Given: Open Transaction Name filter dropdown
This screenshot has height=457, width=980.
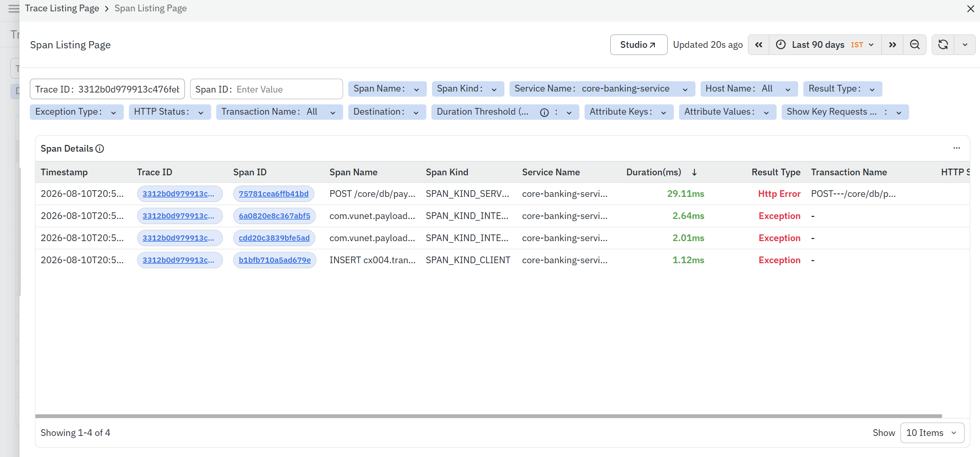Looking at the screenshot, I should (279, 112).
